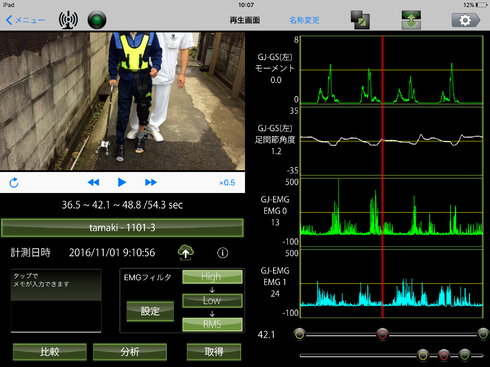The height and width of the screenshot is (367, 490).
Task: Select the lower slider's yellow handle
Action: click(423, 355)
